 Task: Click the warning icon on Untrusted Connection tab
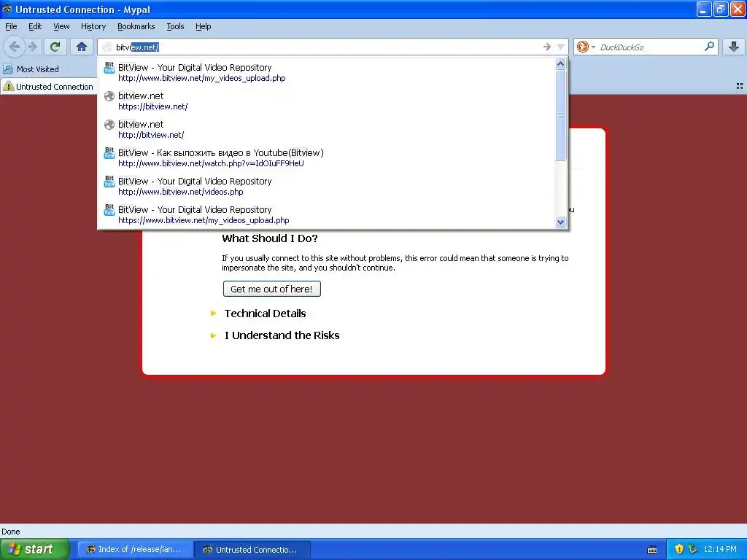pyautogui.click(x=9, y=86)
